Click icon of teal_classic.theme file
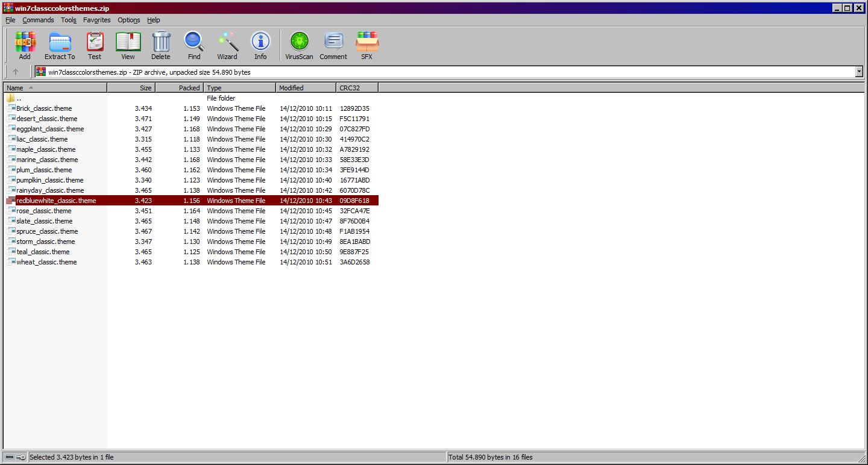The image size is (868, 465). [11, 252]
